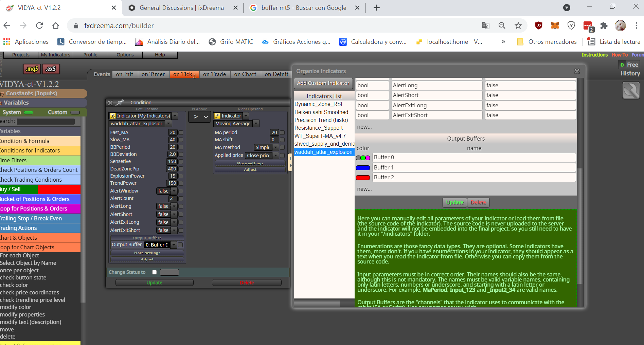Click the .ex5 export icon
Viewport: 644px width, 345px height.
[x=51, y=69]
